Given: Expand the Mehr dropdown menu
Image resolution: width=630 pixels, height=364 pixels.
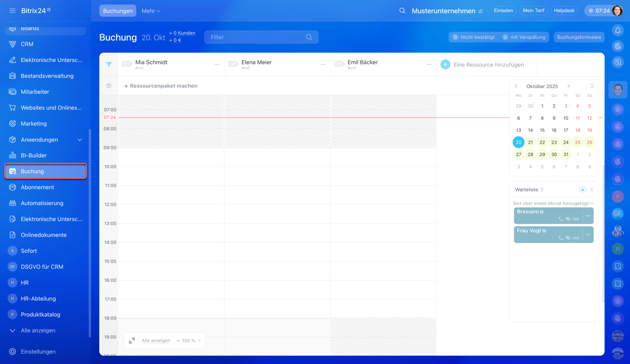Looking at the screenshot, I should 151,11.
